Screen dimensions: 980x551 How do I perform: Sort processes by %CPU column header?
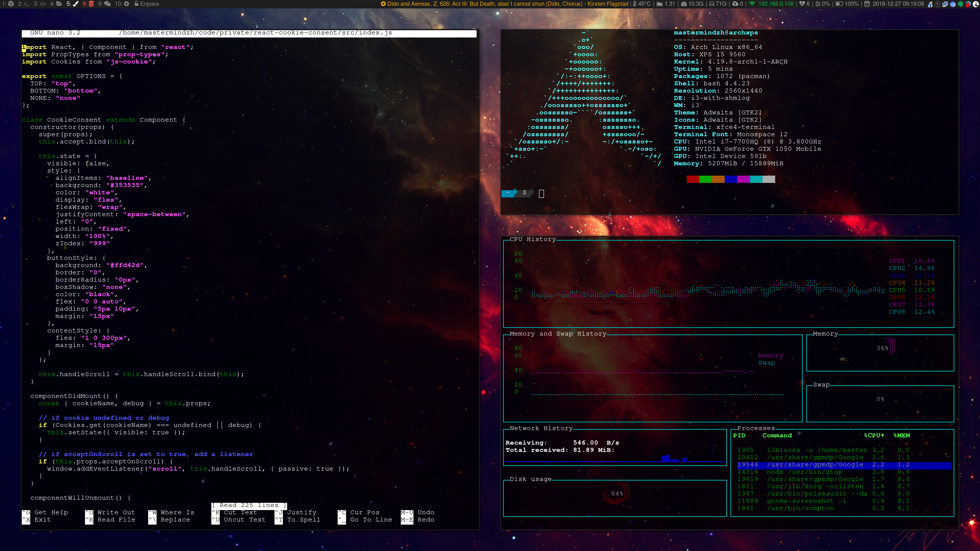coord(874,435)
